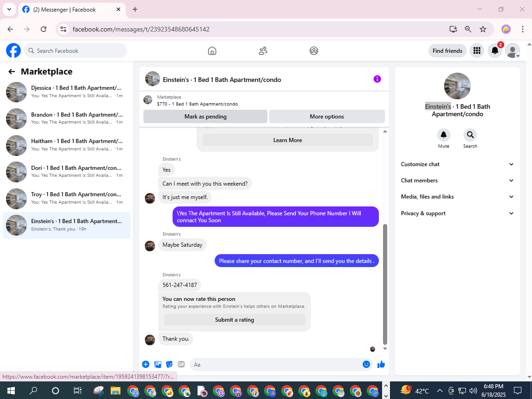Open the Groups icon in top navigation
Screen dimensions: 532x399
(x=314, y=51)
